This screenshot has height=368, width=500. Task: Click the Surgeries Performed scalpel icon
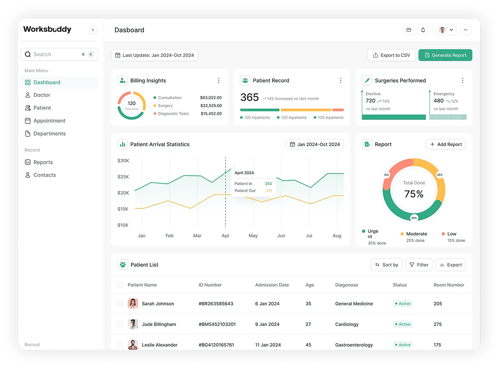coord(367,80)
